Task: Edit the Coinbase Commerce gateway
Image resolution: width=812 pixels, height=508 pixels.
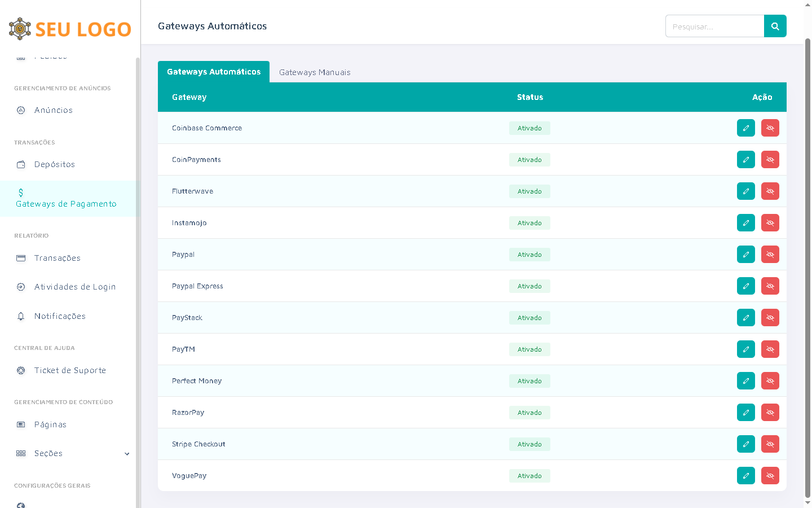Action: click(745, 128)
